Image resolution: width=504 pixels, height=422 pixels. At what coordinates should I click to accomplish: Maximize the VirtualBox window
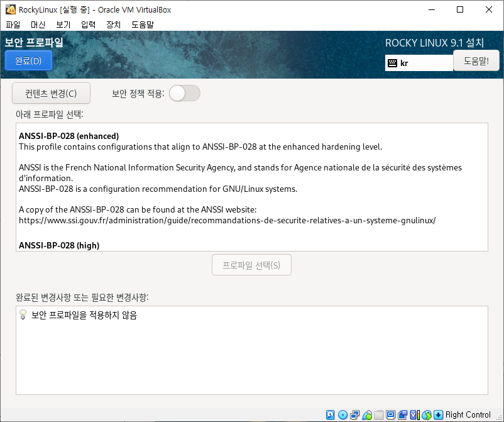click(460, 9)
